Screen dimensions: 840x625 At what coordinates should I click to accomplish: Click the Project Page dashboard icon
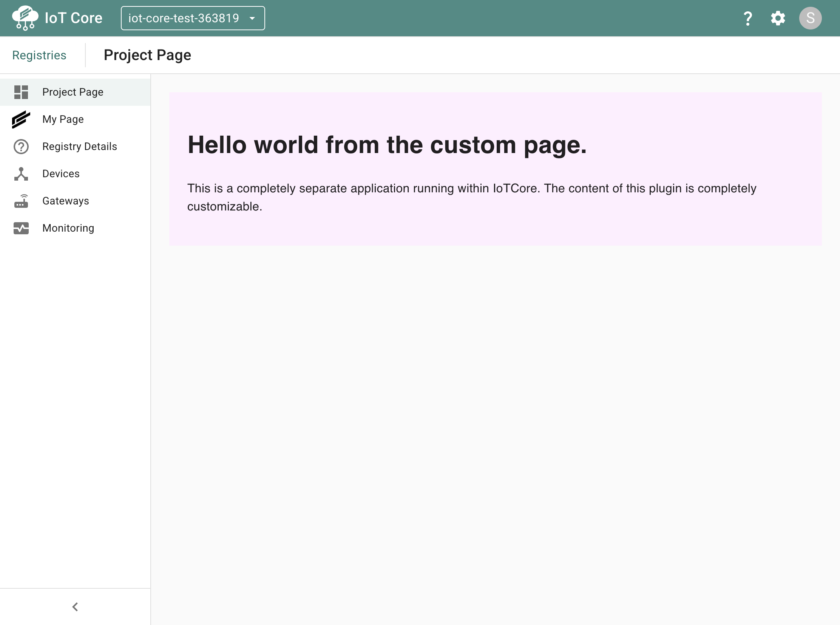click(21, 92)
